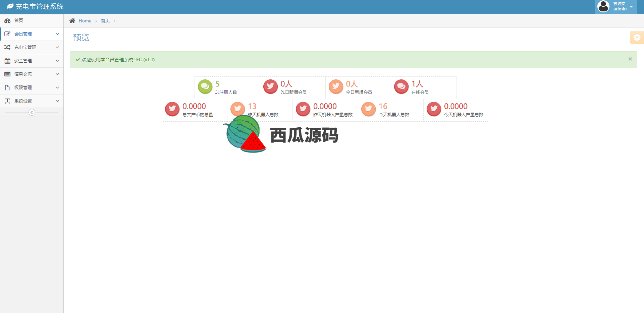Click the 权限管理 file icon
Image resolution: width=644 pixels, height=313 pixels.
click(7, 88)
